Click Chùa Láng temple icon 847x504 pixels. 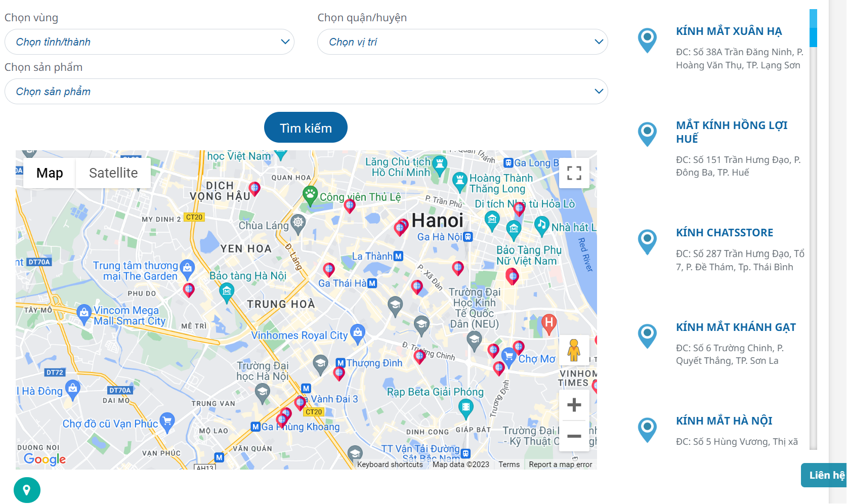pyautogui.click(x=298, y=225)
